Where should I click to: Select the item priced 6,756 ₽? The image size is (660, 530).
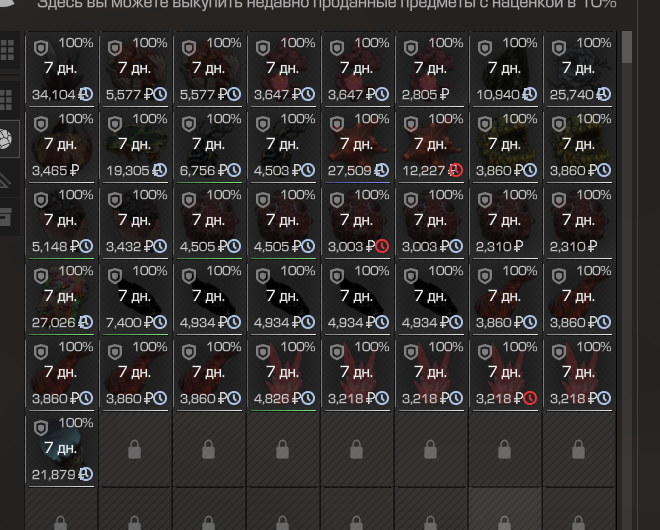coord(209,145)
